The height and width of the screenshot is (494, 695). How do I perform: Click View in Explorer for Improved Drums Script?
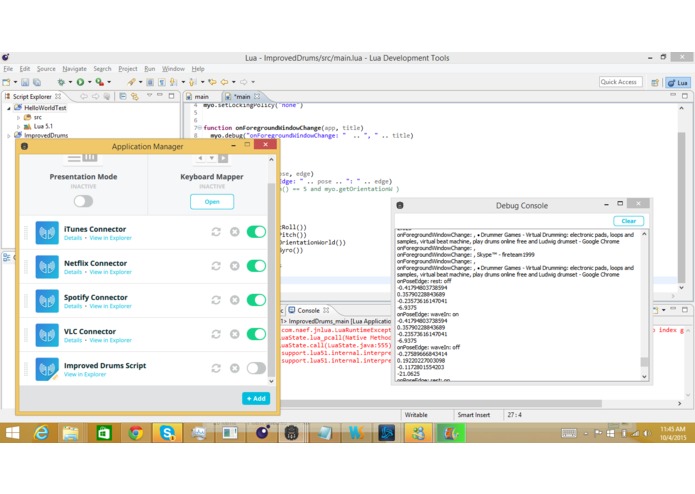85,374
